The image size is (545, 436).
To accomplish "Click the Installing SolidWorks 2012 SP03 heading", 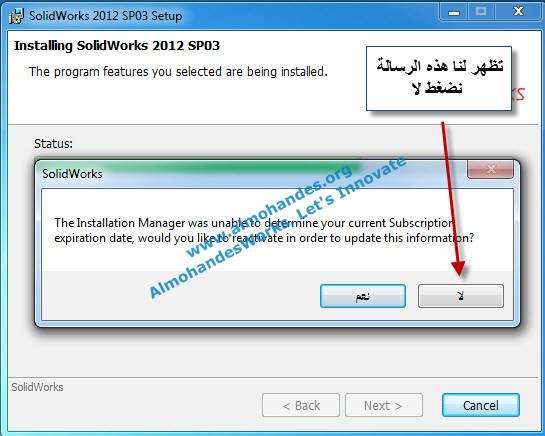I will [x=117, y=46].
